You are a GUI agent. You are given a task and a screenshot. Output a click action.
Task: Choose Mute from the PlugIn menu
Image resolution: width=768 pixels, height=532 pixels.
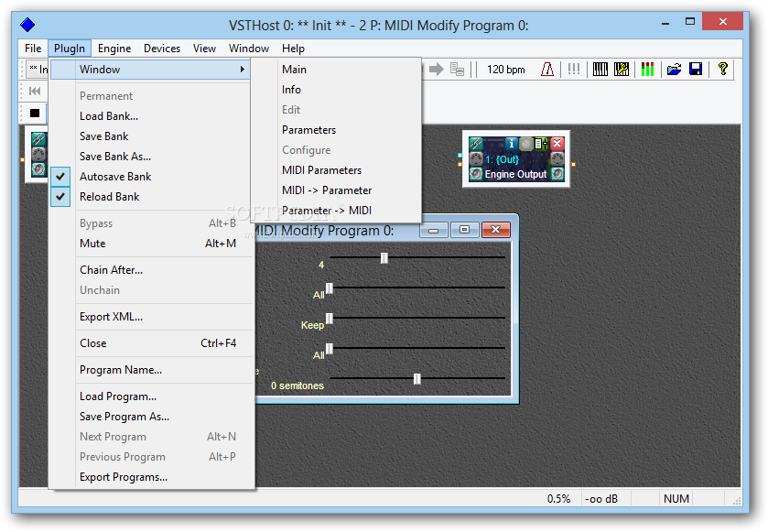[152, 244]
